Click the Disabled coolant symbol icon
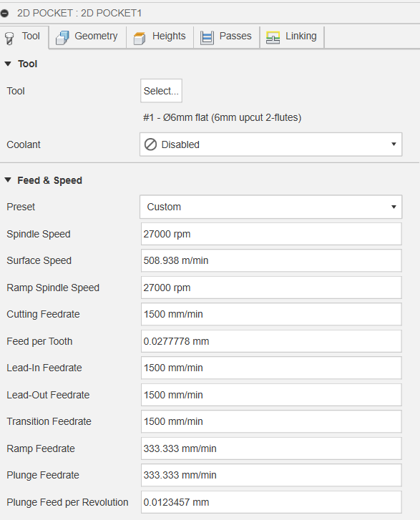 pos(151,144)
